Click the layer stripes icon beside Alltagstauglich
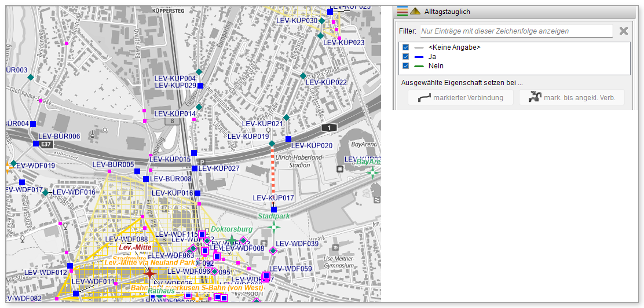Image resolution: width=644 pixels, height=308 pixels. click(x=402, y=11)
